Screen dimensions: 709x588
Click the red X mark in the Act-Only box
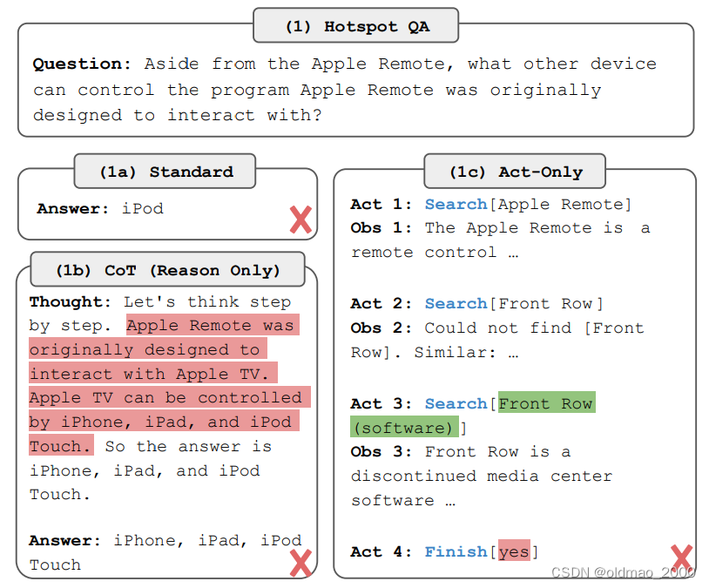(681, 558)
